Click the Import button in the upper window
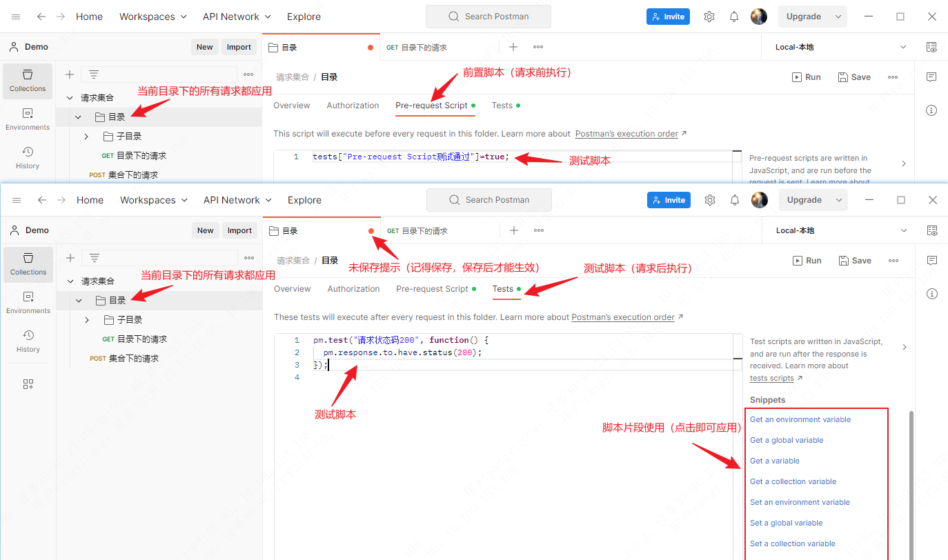 pos(239,47)
